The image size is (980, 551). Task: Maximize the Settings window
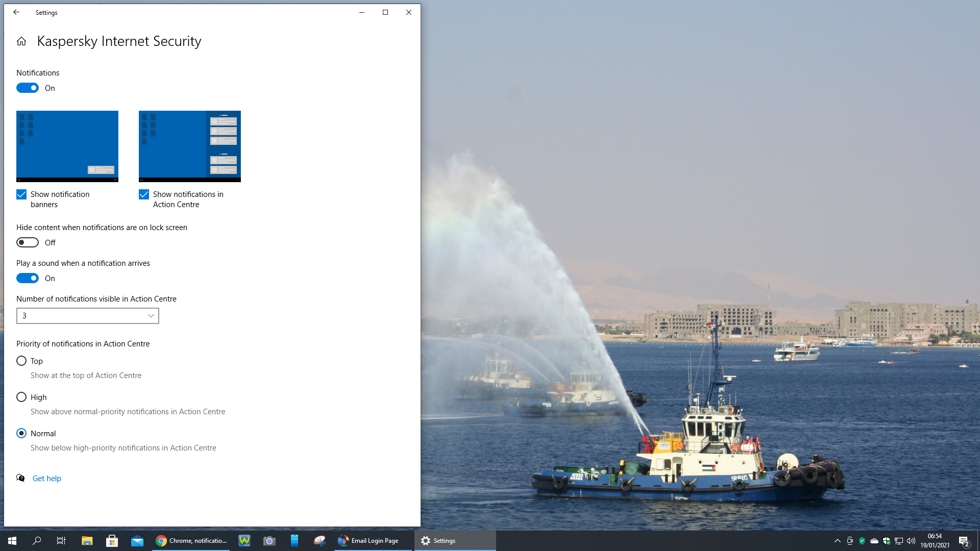click(385, 12)
